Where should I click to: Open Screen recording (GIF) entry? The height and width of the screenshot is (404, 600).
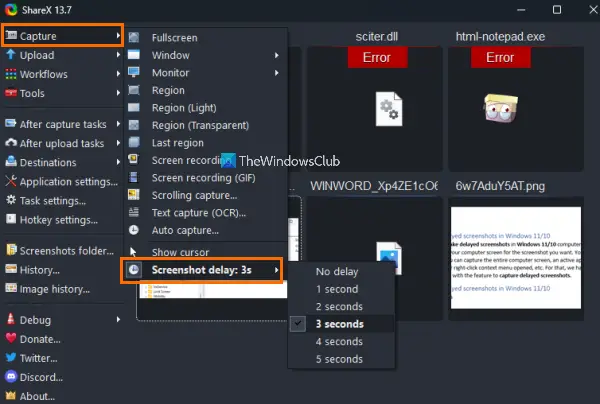pyautogui.click(x=206, y=178)
